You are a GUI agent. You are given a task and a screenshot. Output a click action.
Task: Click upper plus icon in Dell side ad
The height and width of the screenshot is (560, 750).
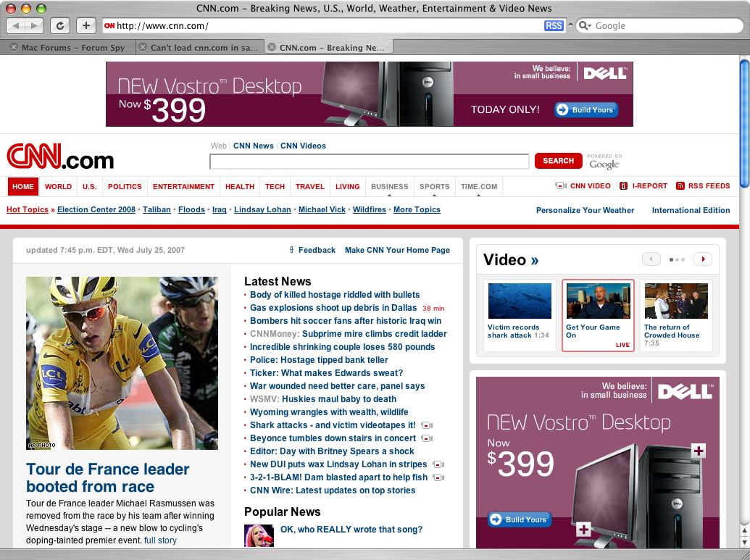pos(699,451)
